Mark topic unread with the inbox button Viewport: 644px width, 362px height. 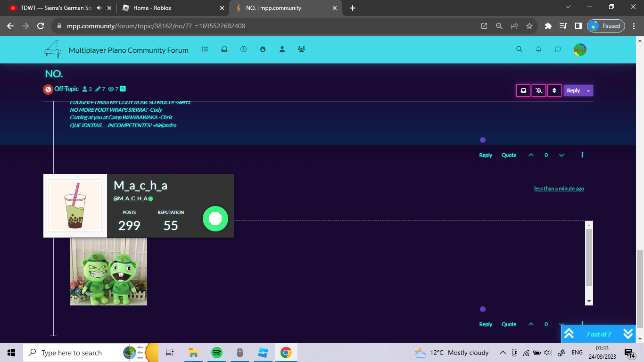[523, 90]
